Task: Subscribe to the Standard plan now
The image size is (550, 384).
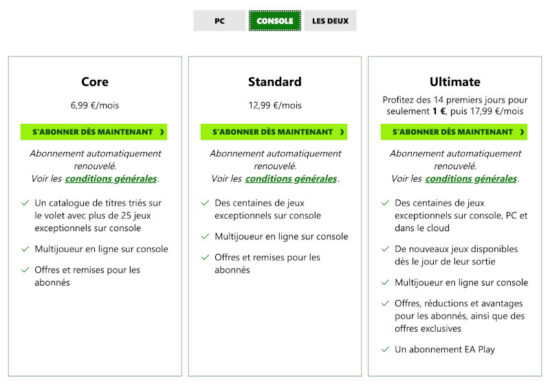Action: (x=274, y=132)
